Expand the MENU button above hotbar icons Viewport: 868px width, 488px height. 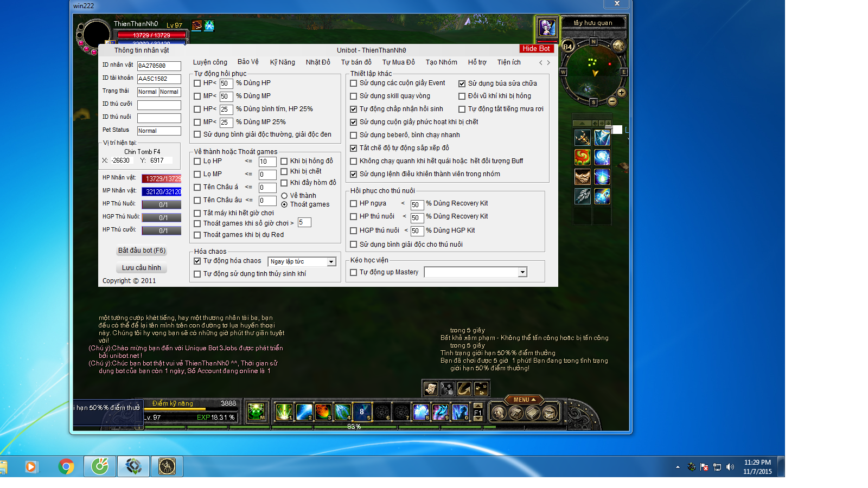tap(524, 400)
